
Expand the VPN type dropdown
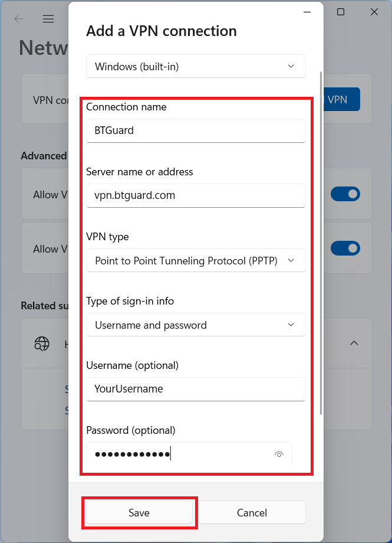[196, 260]
